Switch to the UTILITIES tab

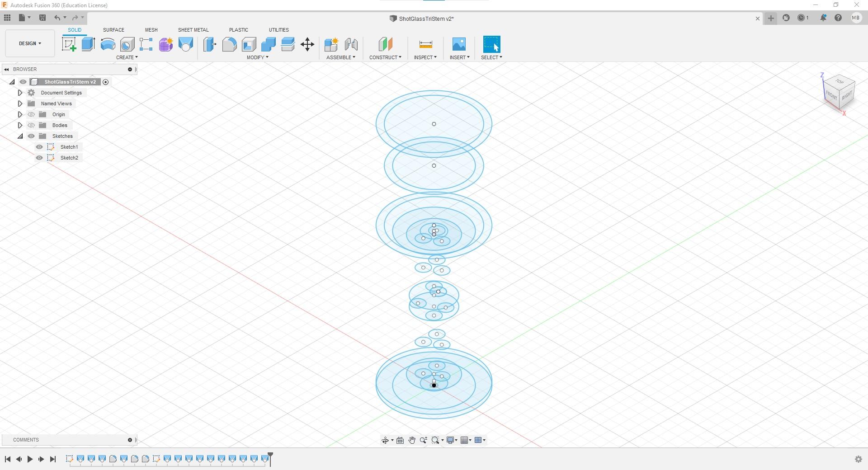278,30
